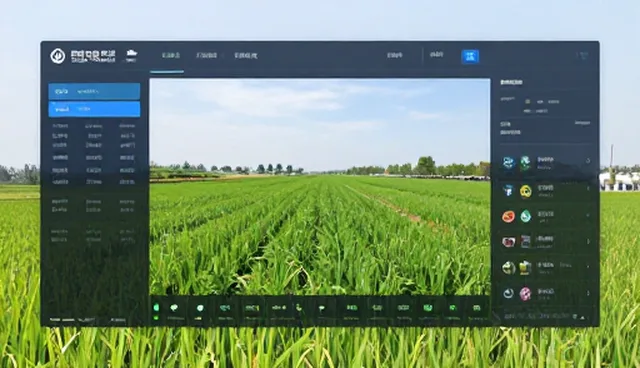Select the first underlined tab in header
Viewport: 640px width, 368px height.
tap(170, 55)
